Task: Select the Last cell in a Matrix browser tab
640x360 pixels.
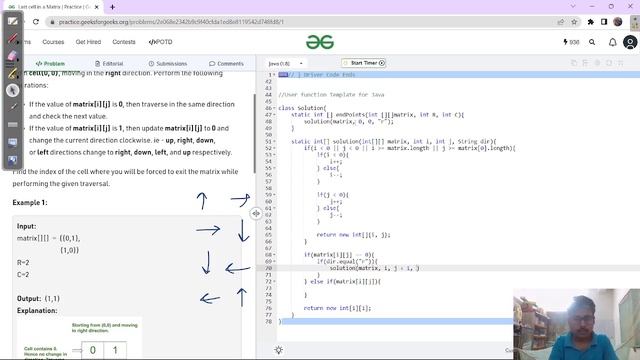Action: [53, 7]
